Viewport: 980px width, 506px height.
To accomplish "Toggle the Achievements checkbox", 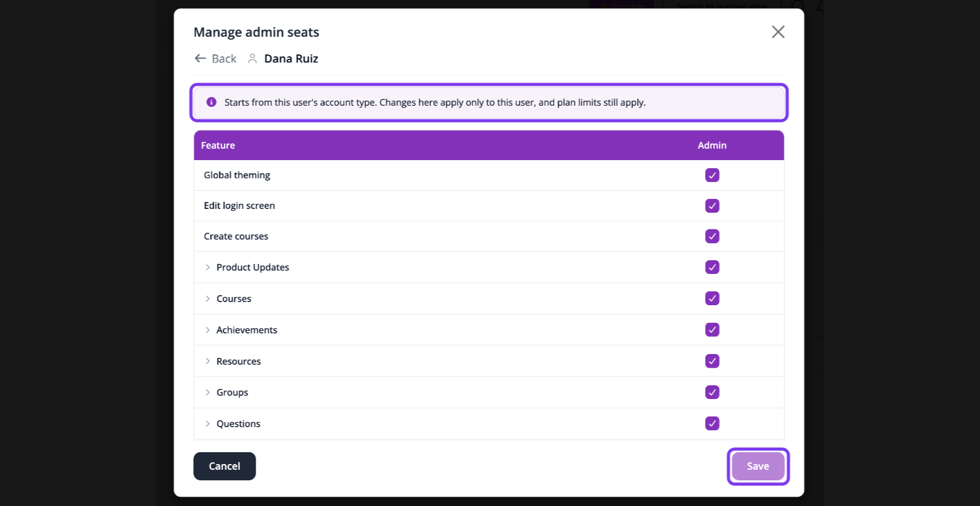I will click(x=712, y=330).
